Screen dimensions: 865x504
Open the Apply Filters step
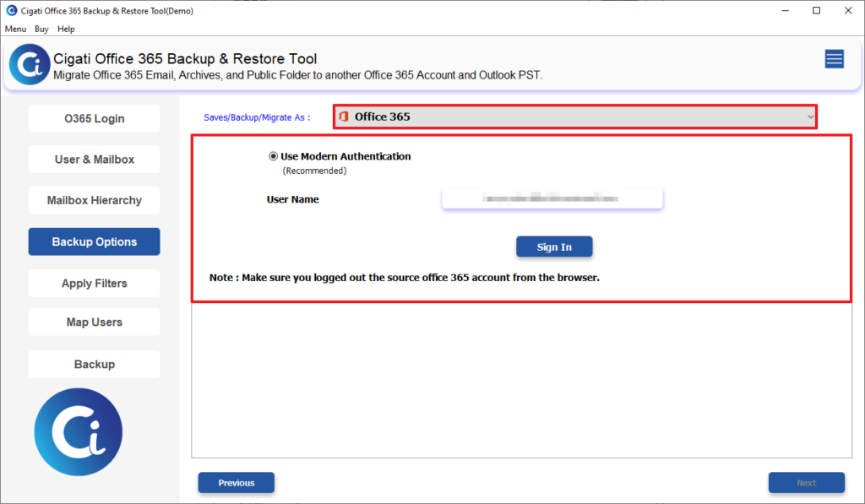pos(95,284)
